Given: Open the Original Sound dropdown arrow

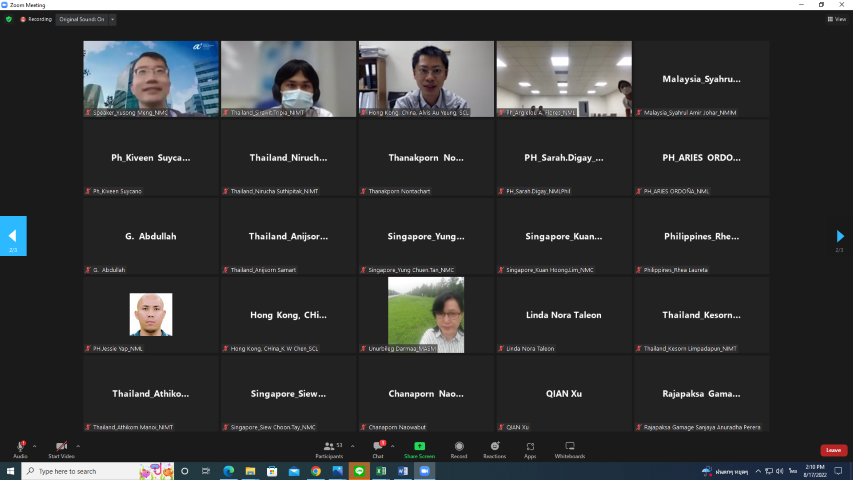Looking at the screenshot, I should pyautogui.click(x=112, y=19).
